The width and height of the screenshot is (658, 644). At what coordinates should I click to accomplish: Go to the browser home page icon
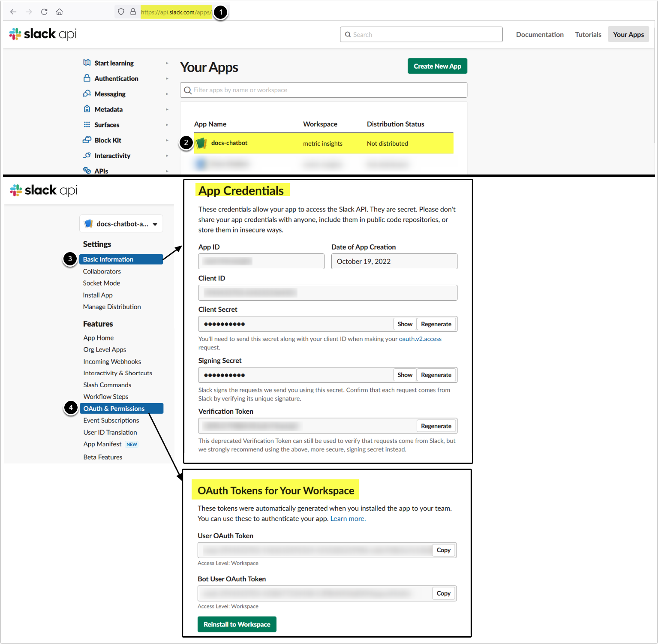pyautogui.click(x=60, y=12)
